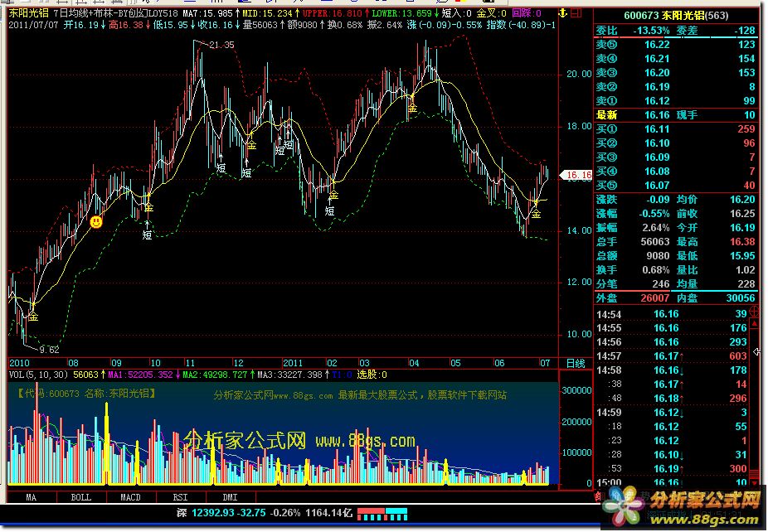Click the red-cyan market breadth bar
The width and height of the screenshot is (768, 532).
tap(383, 514)
